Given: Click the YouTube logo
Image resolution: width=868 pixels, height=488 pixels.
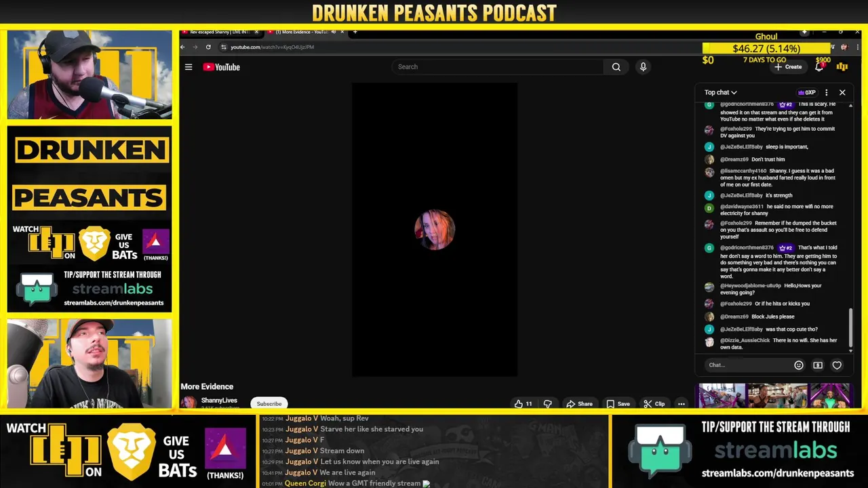Looking at the screenshot, I should [222, 67].
